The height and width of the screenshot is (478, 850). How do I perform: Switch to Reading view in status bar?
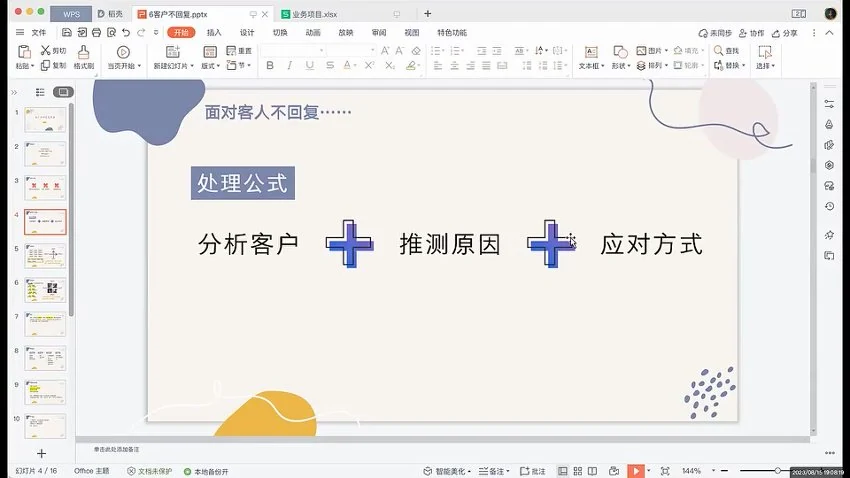click(x=593, y=471)
